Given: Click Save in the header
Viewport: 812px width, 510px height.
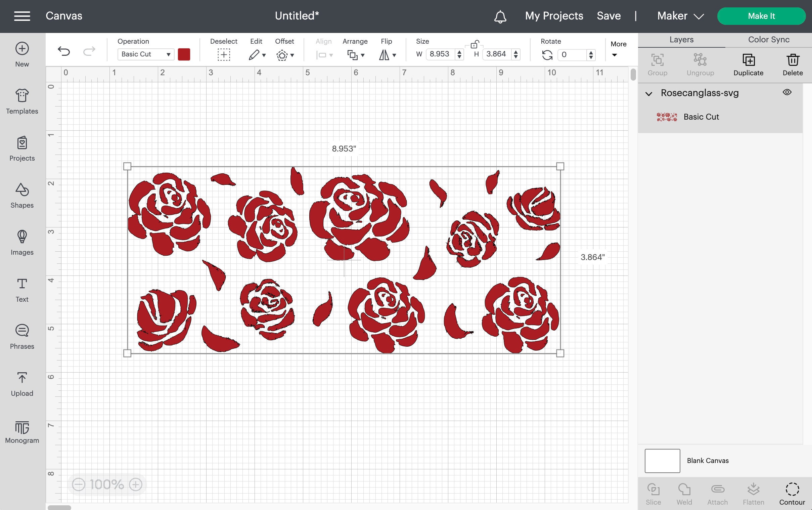Looking at the screenshot, I should click(608, 16).
